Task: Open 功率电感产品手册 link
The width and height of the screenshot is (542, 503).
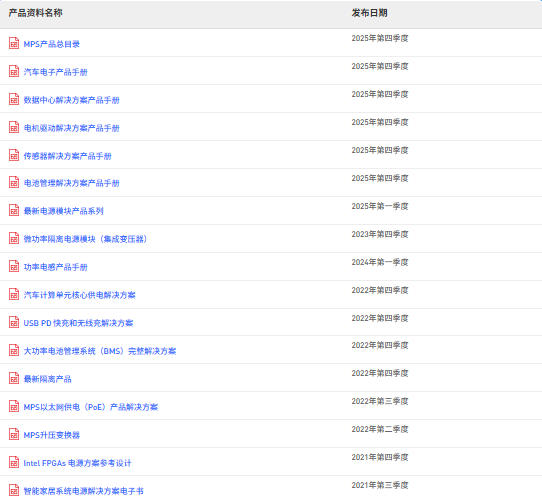Action: 55,267
